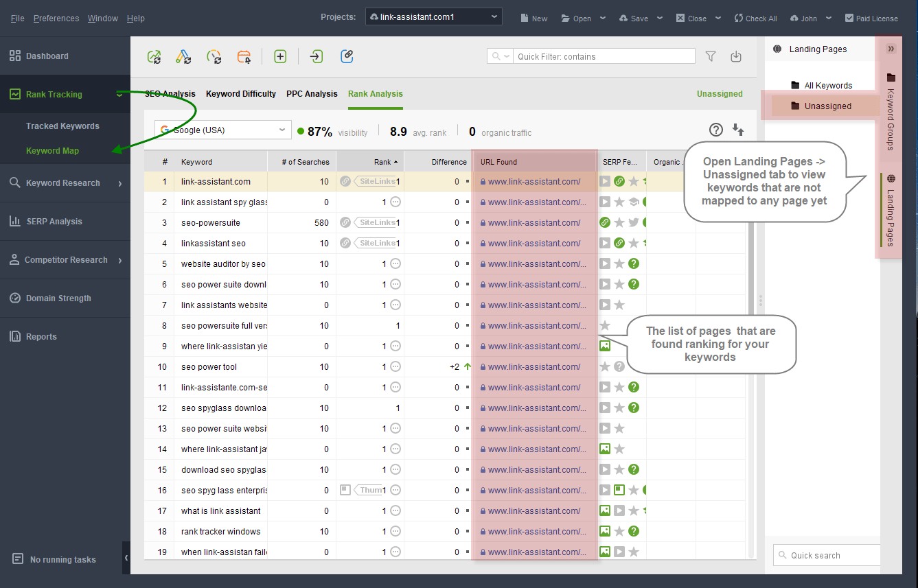Select keyword row 'seo power tool'
Image resolution: width=918 pixels, height=588 pixels.
[209, 367]
